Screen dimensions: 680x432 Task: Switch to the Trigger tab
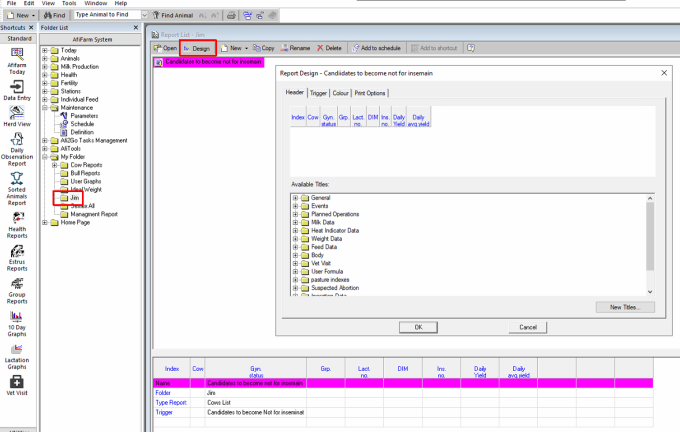pyautogui.click(x=319, y=93)
